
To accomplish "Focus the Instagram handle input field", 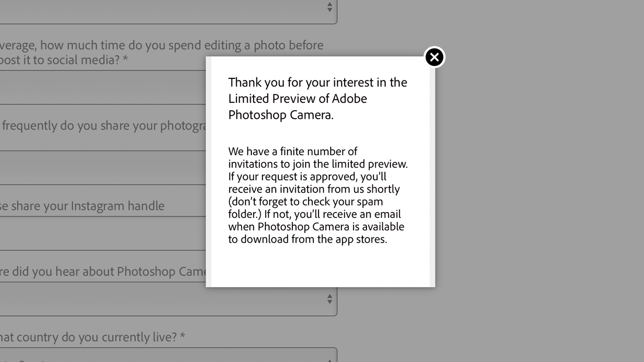I will [103, 233].
